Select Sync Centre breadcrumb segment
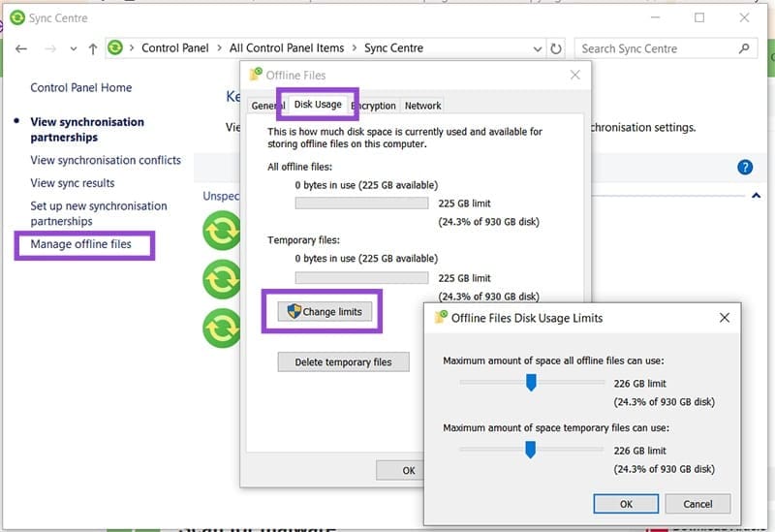The width and height of the screenshot is (775, 532). 394,47
